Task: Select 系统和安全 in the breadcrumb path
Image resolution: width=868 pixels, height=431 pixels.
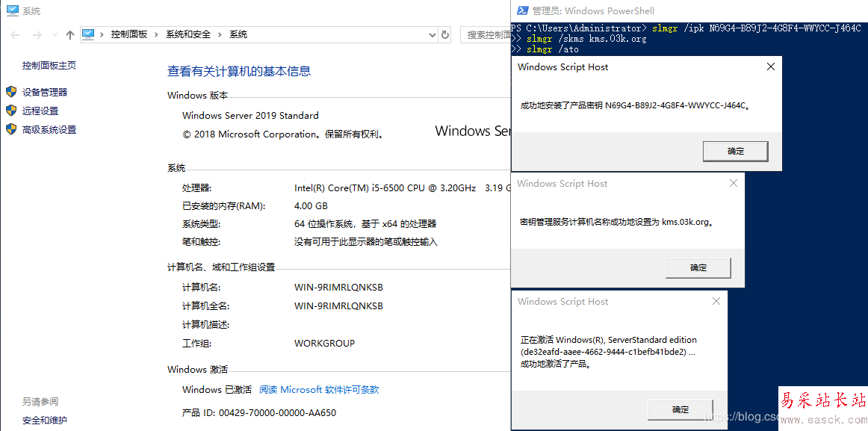Action: (x=188, y=34)
